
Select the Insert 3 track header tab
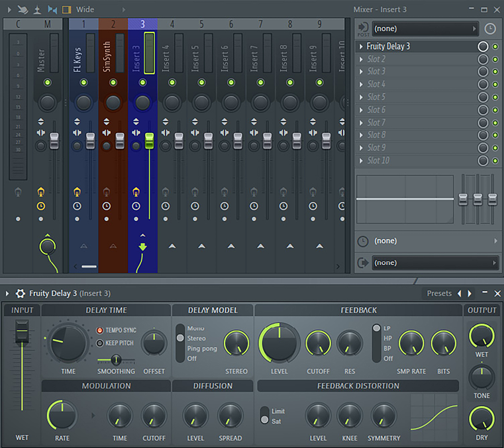(x=142, y=24)
